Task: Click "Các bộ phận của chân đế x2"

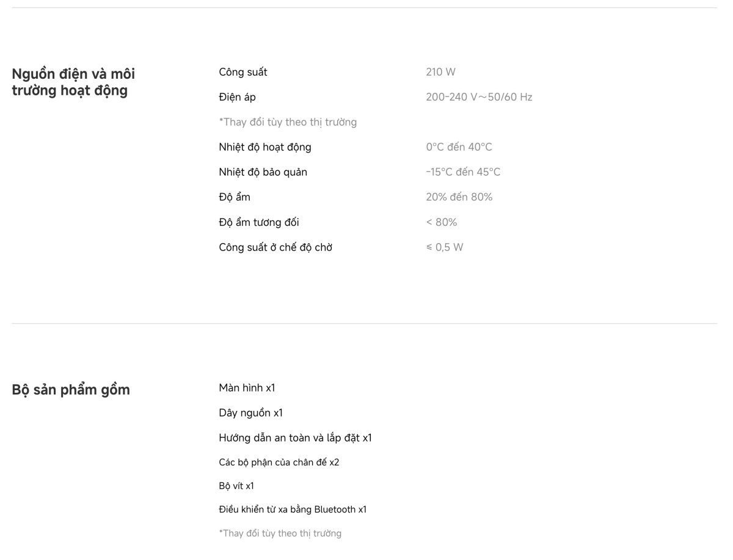Action: [279, 462]
